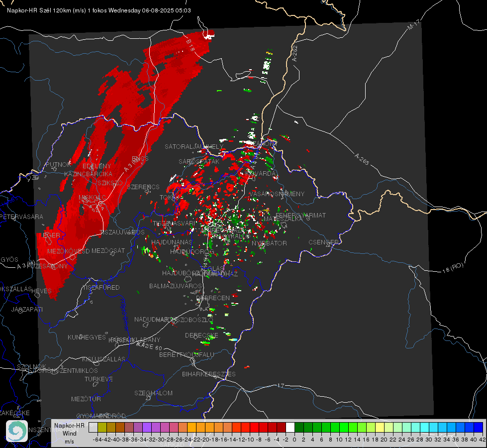
Task: Click the TISZAFURED label
Action: [101, 288]
